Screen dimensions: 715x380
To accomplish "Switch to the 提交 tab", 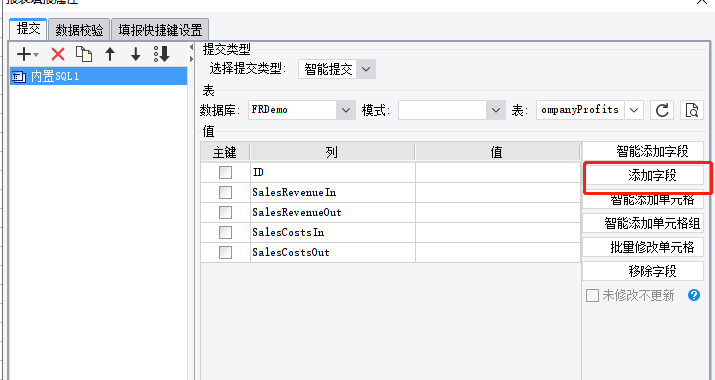I will (x=28, y=29).
